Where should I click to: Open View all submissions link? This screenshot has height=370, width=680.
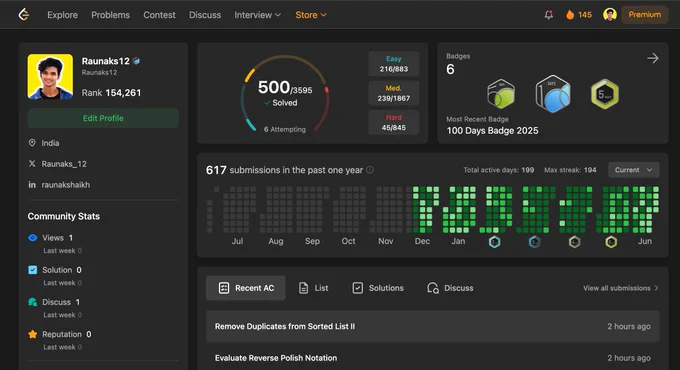(621, 288)
